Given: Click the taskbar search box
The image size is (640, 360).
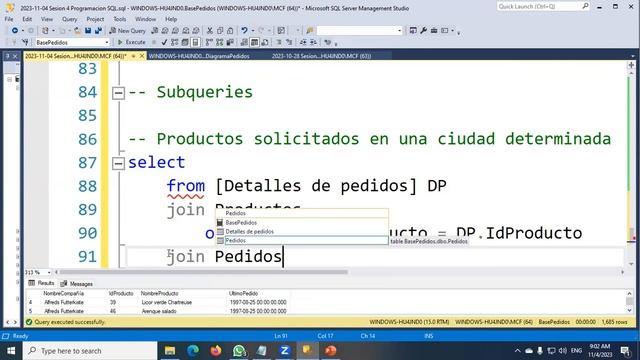Looking at the screenshot, I should click(x=90, y=351).
